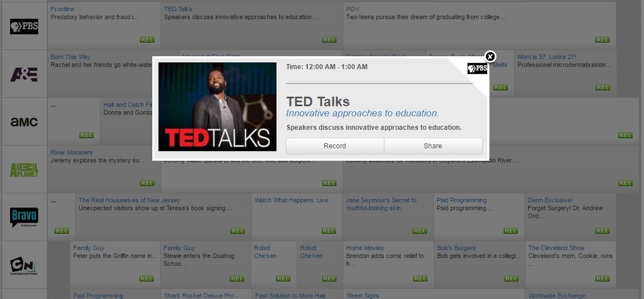Close the TED Talks popup

coord(490,56)
